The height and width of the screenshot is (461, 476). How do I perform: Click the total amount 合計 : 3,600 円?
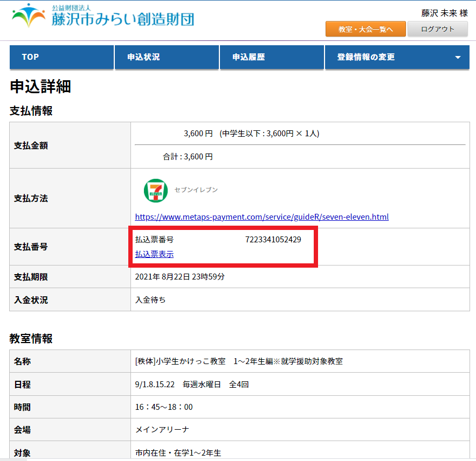pos(188,157)
